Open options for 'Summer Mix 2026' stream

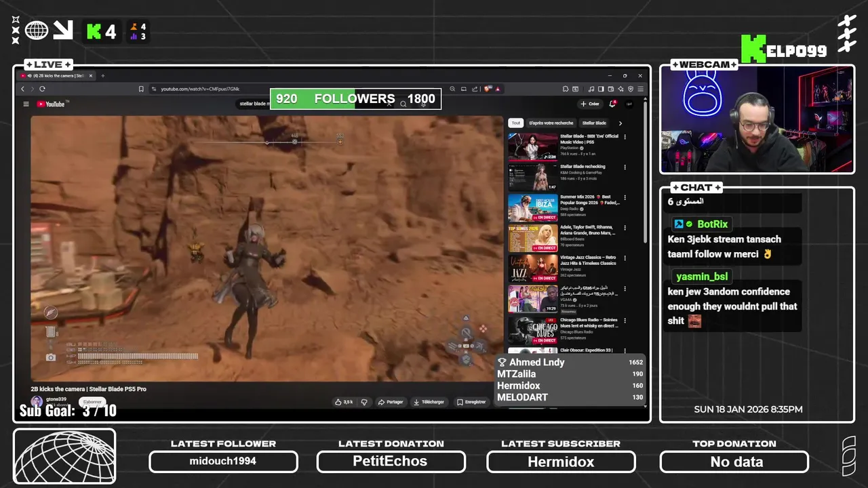(x=625, y=198)
